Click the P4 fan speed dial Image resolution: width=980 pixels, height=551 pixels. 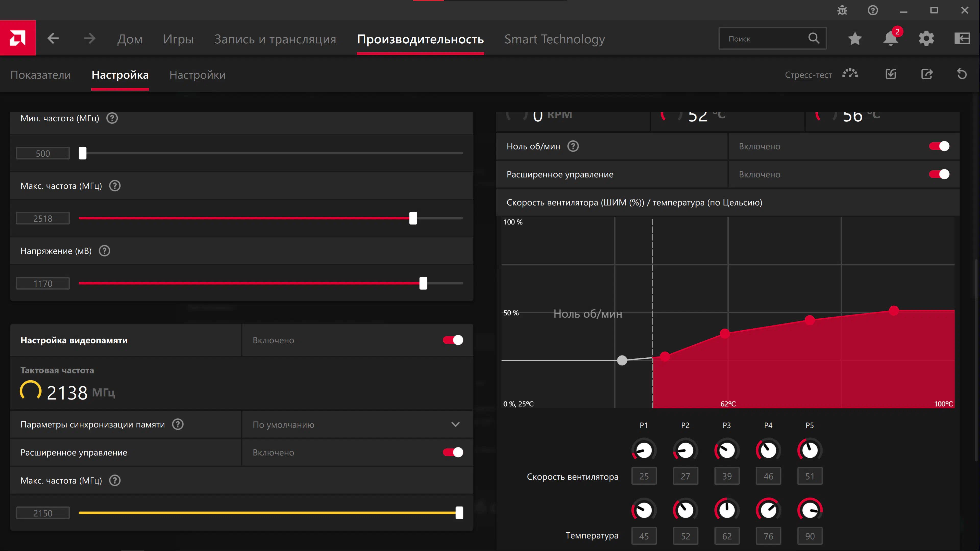coord(768,450)
